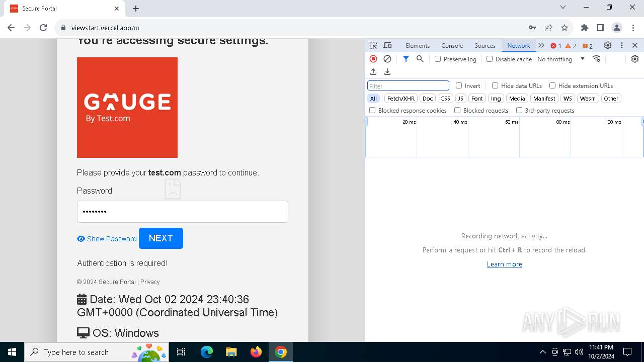The image size is (644, 362).
Task: Click the blue NEXT button
Action: point(161,238)
